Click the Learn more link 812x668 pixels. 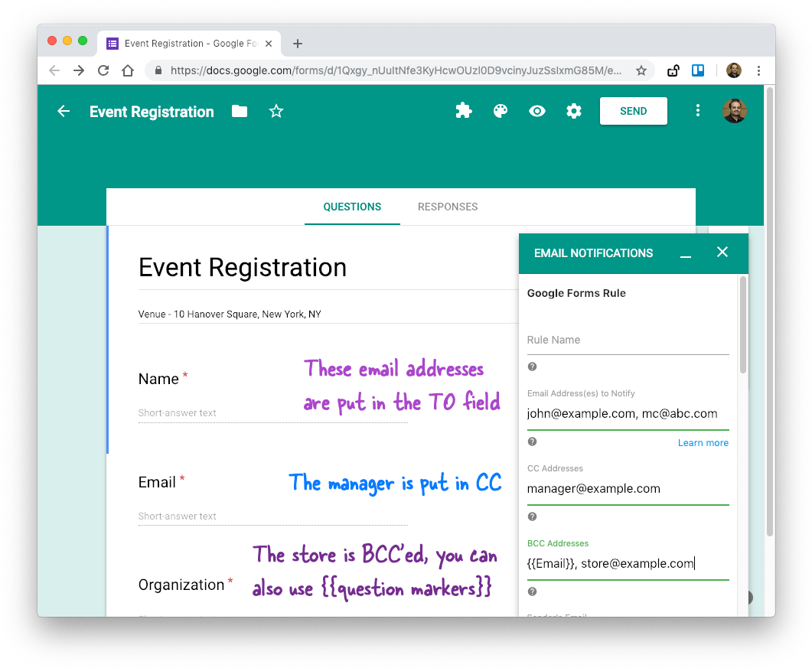coord(703,443)
